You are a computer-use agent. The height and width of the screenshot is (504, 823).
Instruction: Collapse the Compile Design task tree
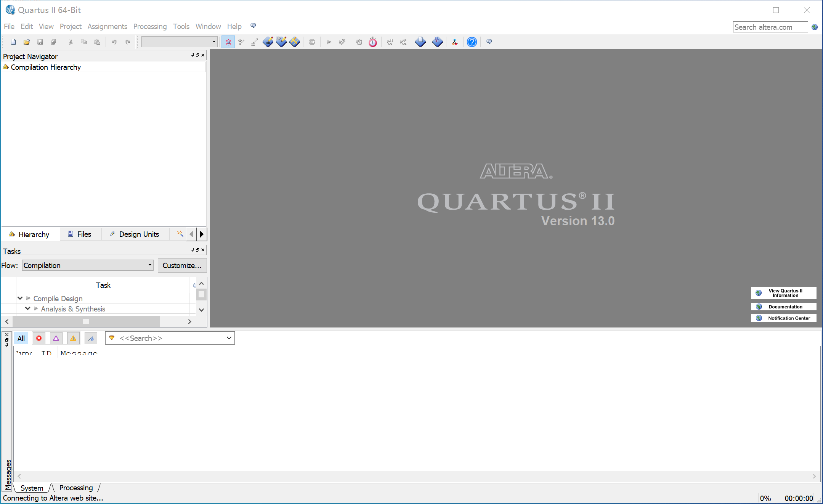click(20, 298)
